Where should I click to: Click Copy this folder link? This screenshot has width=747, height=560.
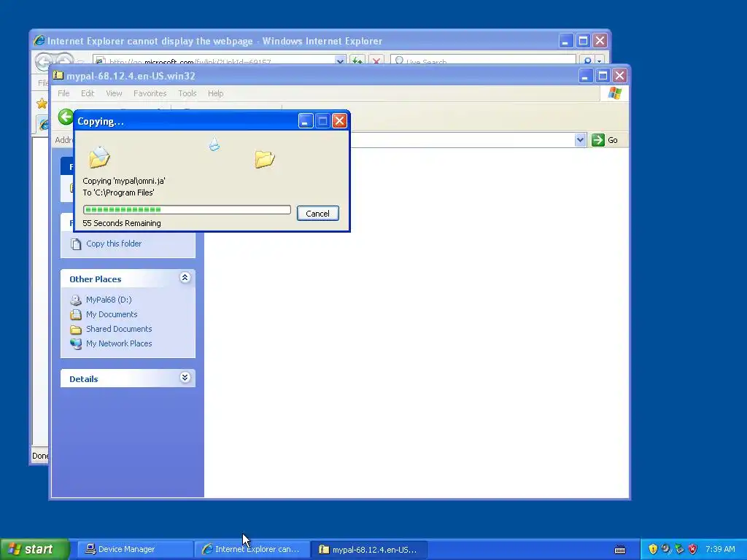coord(114,244)
